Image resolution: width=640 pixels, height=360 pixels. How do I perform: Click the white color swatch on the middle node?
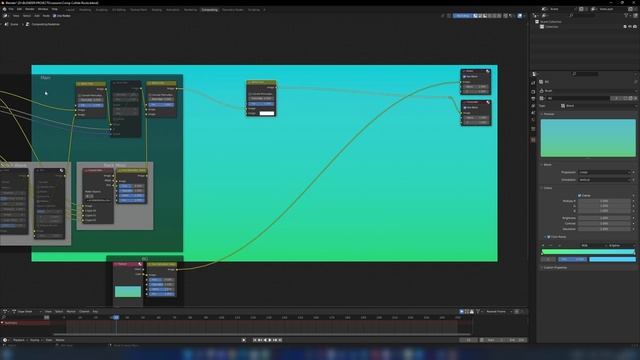coord(267,113)
